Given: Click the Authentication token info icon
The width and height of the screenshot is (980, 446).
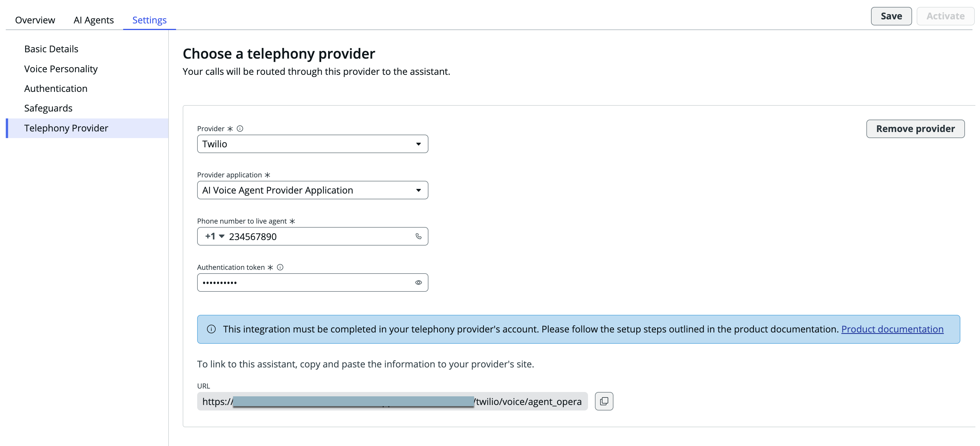Looking at the screenshot, I should pyautogui.click(x=280, y=267).
